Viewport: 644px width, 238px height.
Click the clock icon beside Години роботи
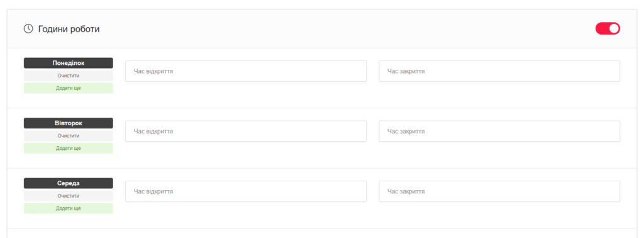tap(28, 29)
